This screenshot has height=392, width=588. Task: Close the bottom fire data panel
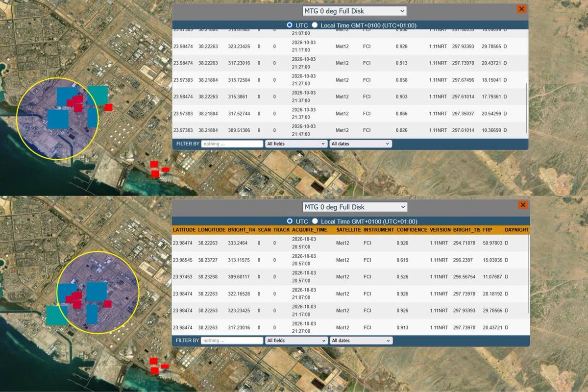523,205
